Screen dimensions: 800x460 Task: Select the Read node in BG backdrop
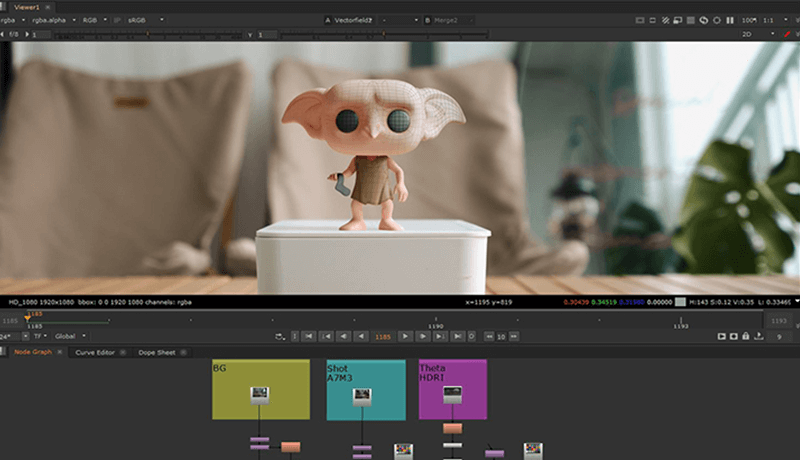pos(260,395)
